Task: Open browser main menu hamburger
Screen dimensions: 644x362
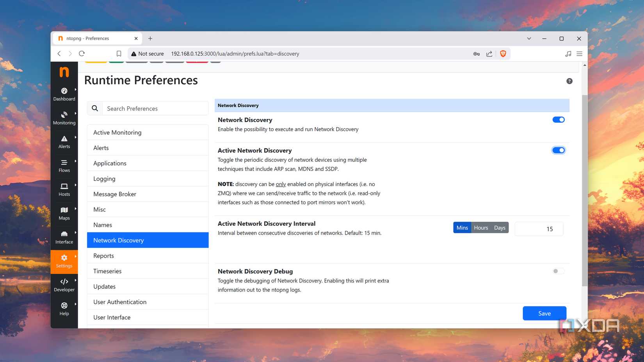Action: pyautogui.click(x=579, y=53)
